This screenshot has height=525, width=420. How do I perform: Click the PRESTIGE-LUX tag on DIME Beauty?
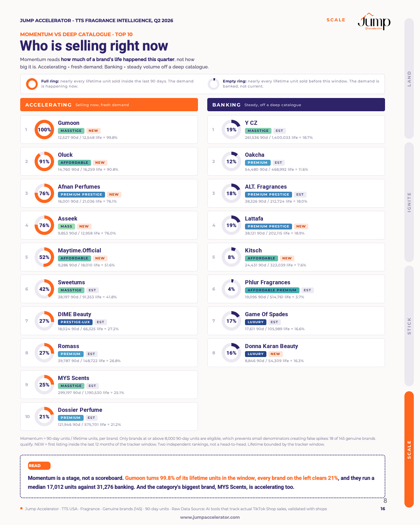75,322
